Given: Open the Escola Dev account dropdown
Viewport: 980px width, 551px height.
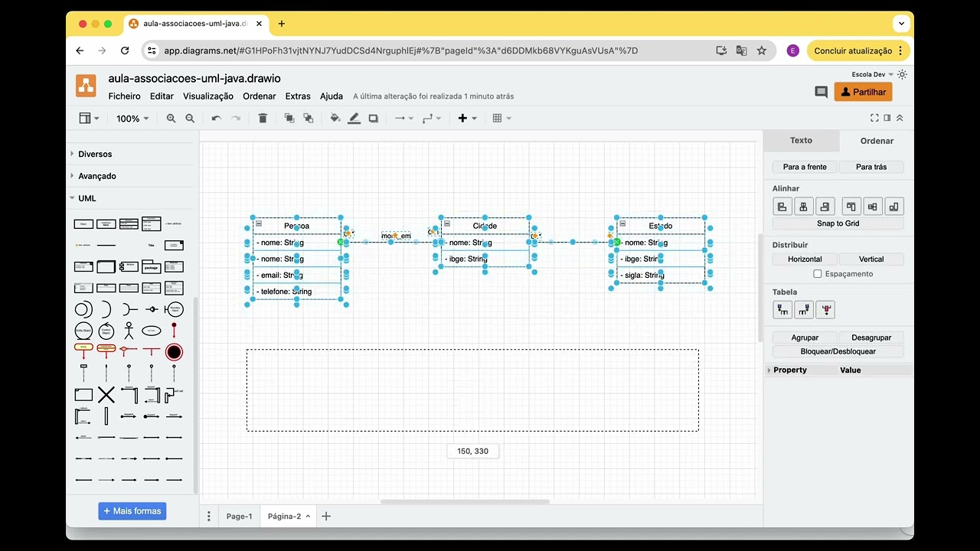Looking at the screenshot, I should click(873, 74).
